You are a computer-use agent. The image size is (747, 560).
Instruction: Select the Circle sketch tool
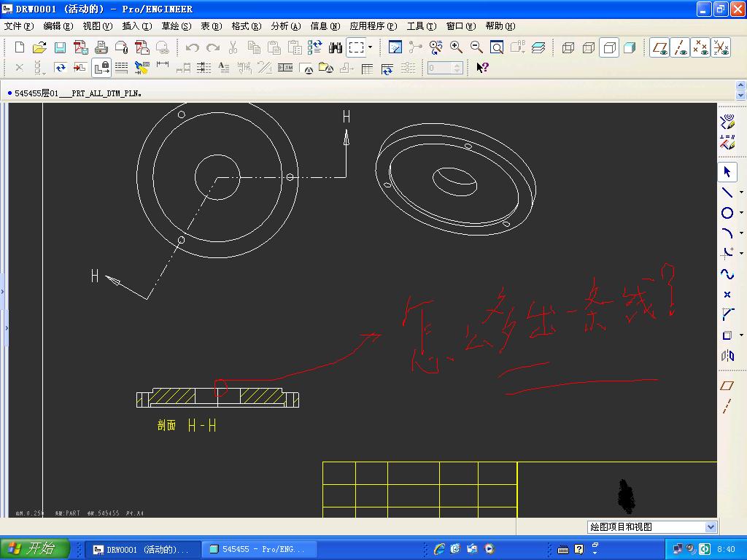pyautogui.click(x=727, y=213)
